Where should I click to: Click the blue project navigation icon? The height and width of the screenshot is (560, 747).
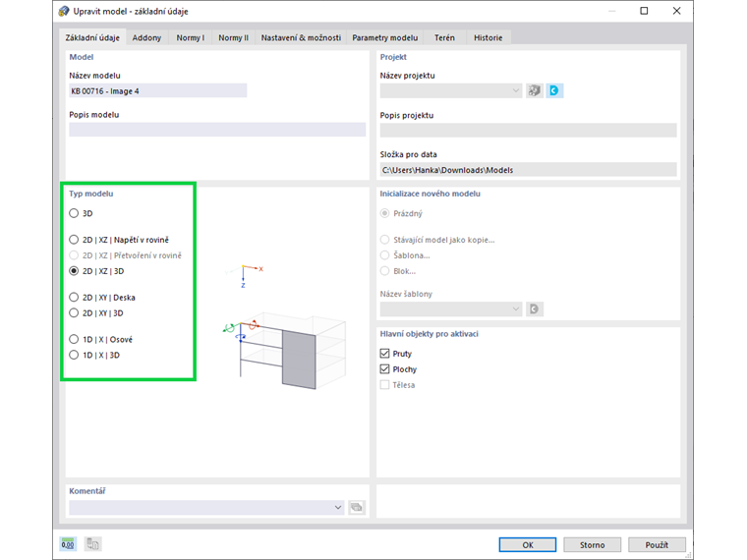(554, 90)
